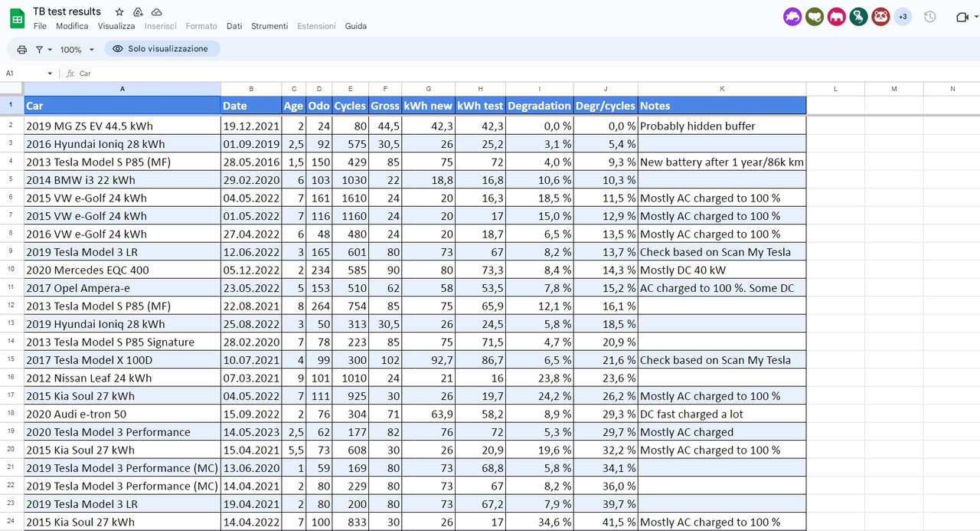Open the Guida menu
The width and height of the screenshot is (980, 531).
pyautogui.click(x=356, y=26)
